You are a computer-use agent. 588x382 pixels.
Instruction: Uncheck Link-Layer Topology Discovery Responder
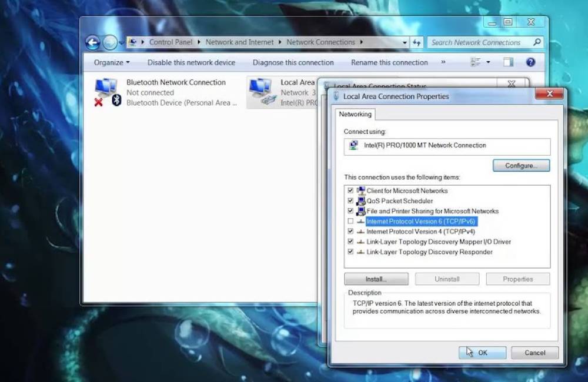(x=350, y=252)
